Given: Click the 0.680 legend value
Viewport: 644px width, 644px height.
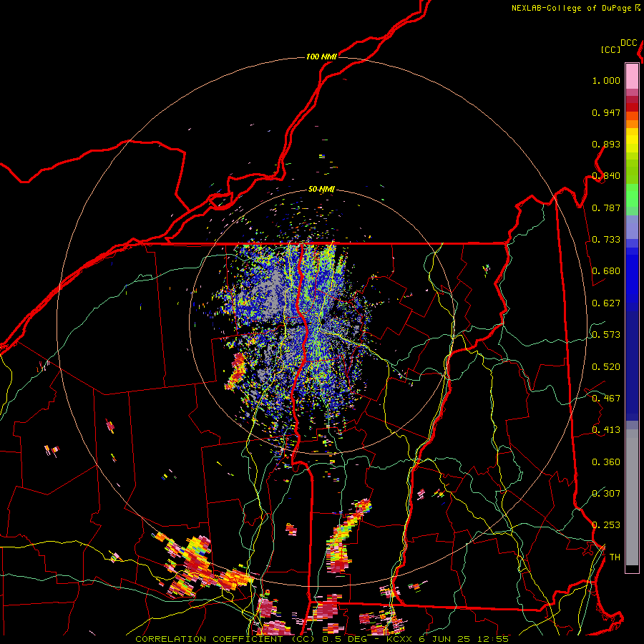Looking at the screenshot, I should point(606,271).
